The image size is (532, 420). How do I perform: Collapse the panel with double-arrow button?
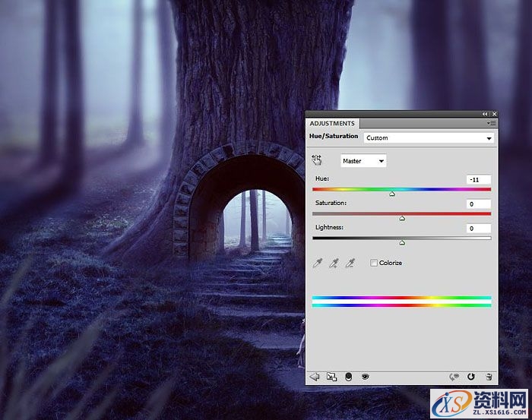click(486, 114)
